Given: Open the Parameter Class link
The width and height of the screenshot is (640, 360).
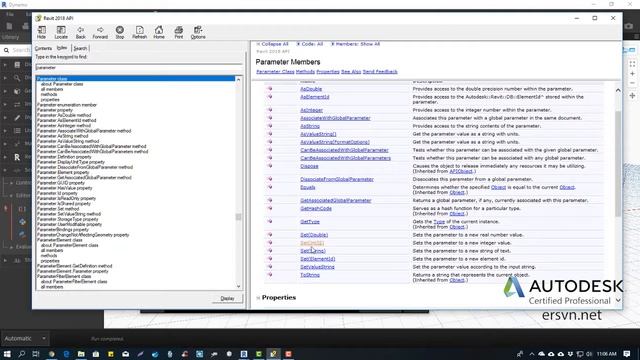Looking at the screenshot, I should [275, 71].
